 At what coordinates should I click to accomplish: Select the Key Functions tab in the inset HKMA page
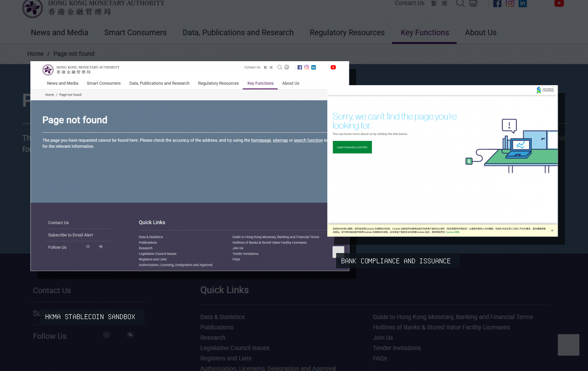[x=260, y=83]
